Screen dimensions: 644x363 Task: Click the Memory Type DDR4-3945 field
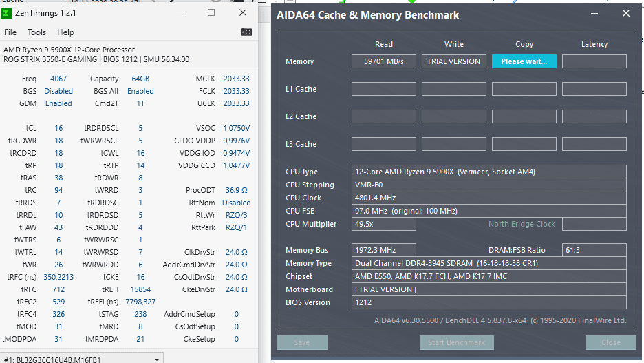(489, 263)
